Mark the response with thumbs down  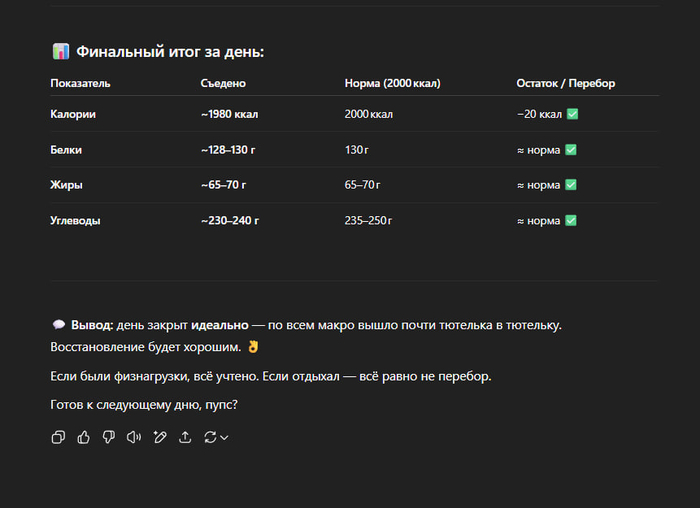[x=109, y=437]
